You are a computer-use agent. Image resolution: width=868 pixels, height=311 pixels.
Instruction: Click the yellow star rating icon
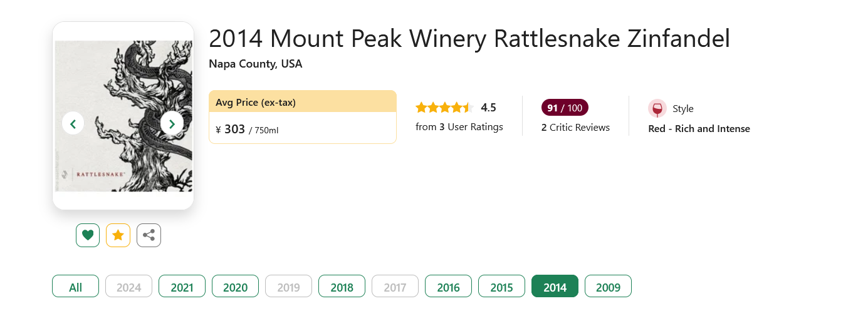(118, 235)
